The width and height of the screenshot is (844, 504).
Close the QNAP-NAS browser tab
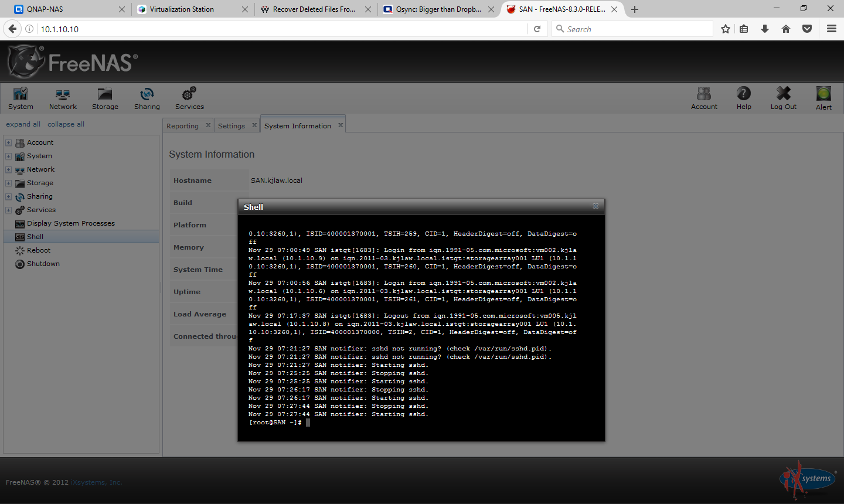(122, 9)
